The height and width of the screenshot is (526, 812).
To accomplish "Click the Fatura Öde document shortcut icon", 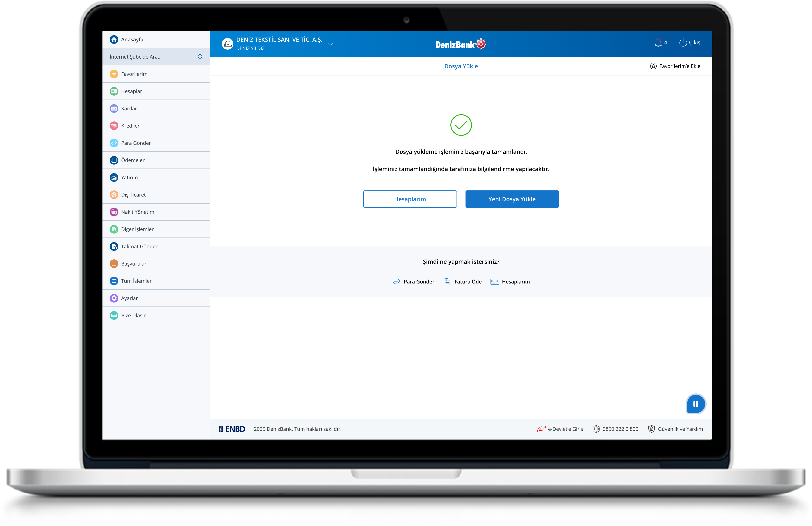I will (x=447, y=282).
